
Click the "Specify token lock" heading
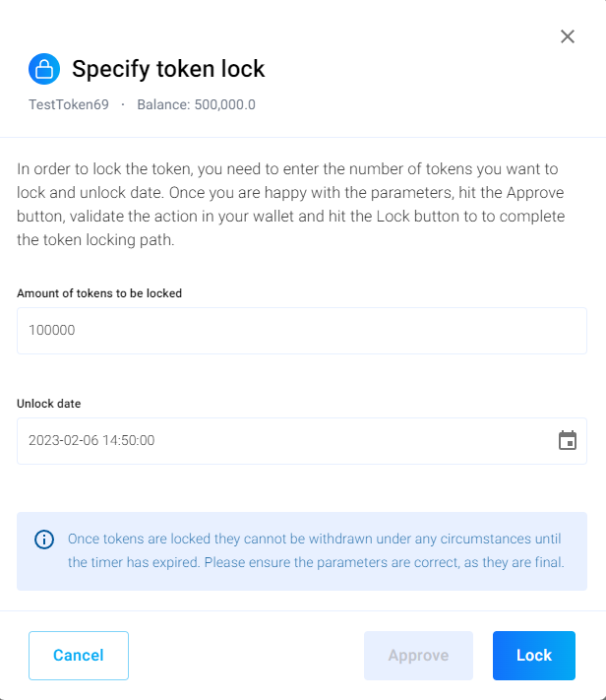click(x=168, y=69)
